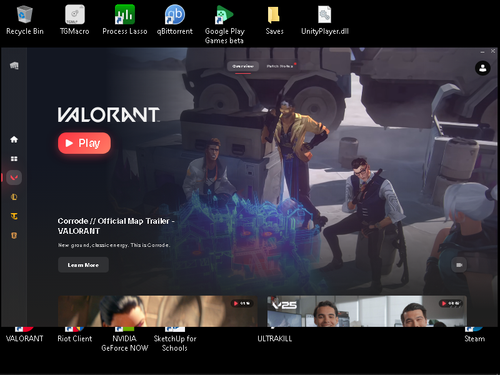Select the Teamfight Tactics sidebar icon
The height and width of the screenshot is (375, 500).
click(14, 216)
